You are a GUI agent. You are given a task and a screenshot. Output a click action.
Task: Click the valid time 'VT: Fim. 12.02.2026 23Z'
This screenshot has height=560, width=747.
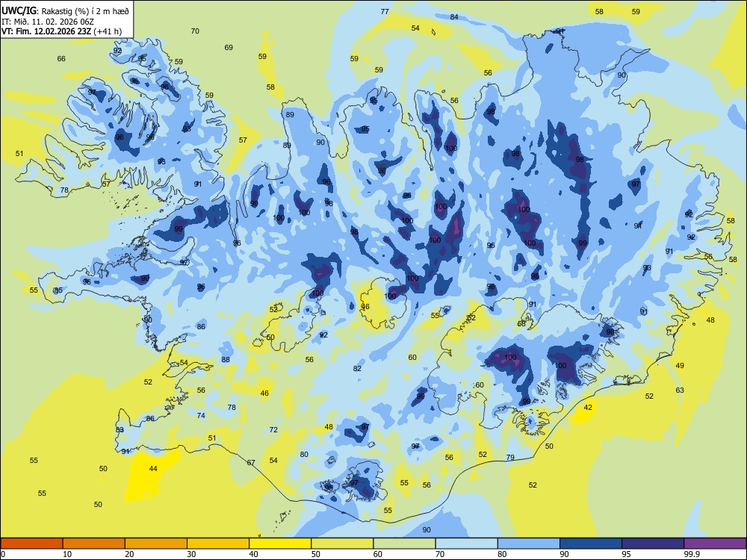[x=46, y=31]
